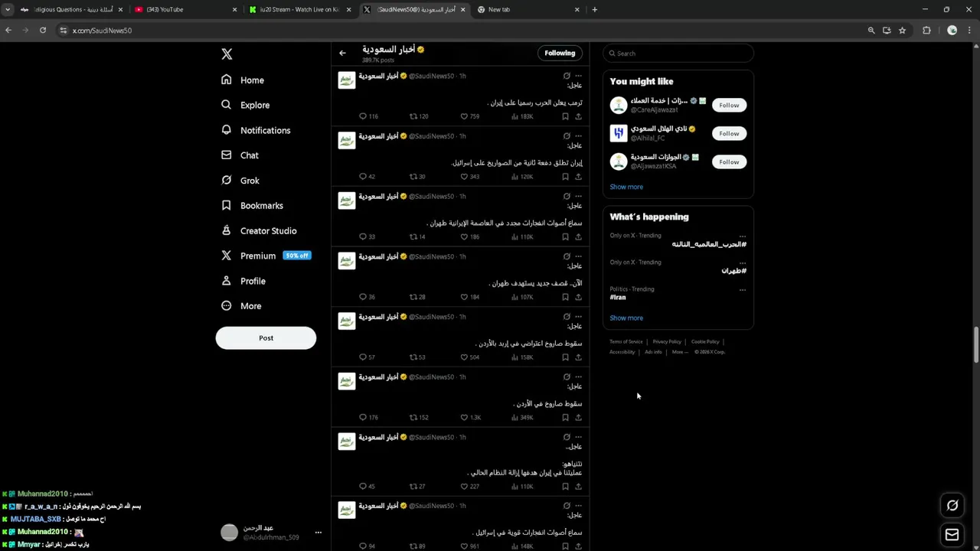
Task: Open Notifications in the sidebar
Action: click(x=256, y=130)
